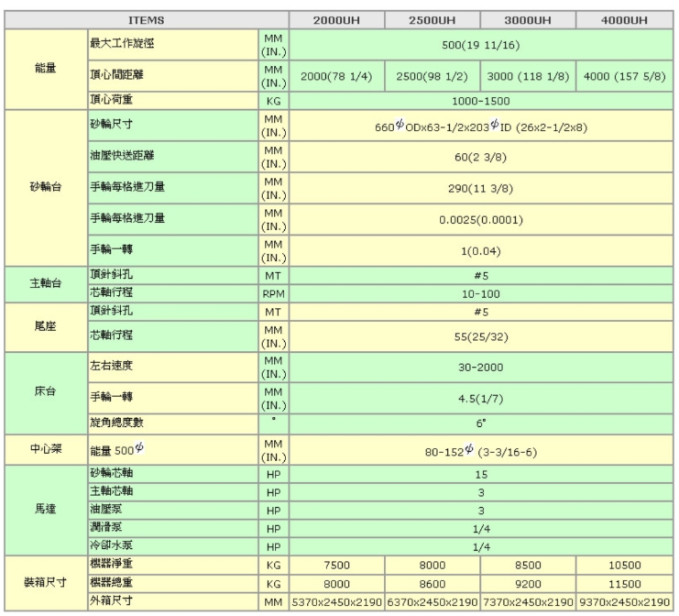
Task: Click the value 1(0.04)
Action: point(481,251)
